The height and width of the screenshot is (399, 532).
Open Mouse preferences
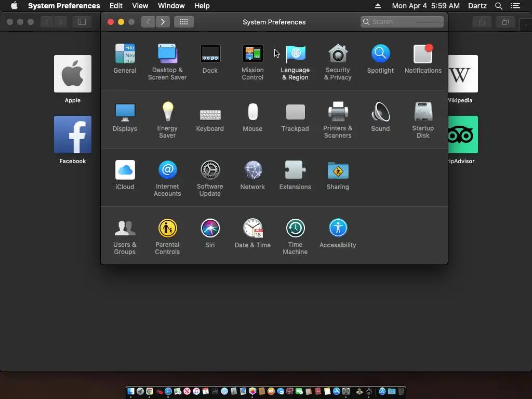252,117
